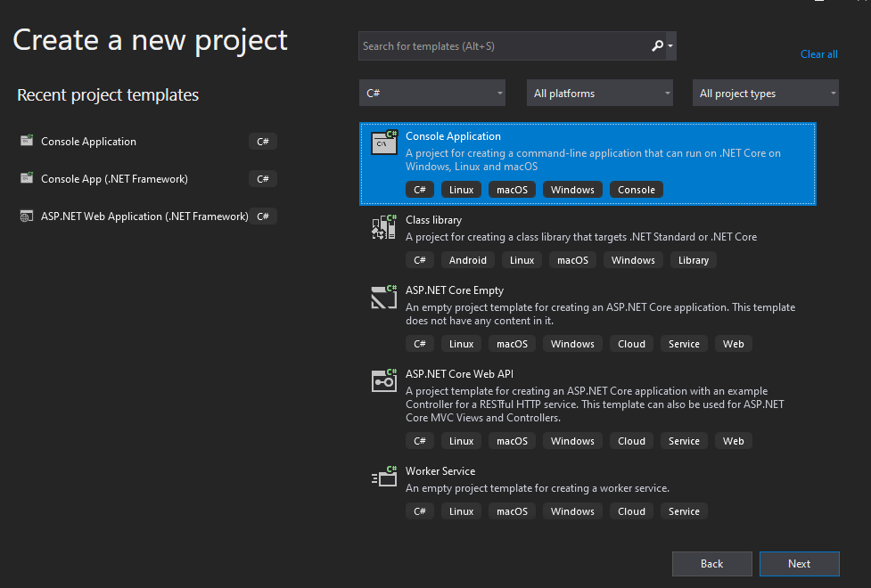
Task: Clear all filters link
Action: click(x=818, y=54)
